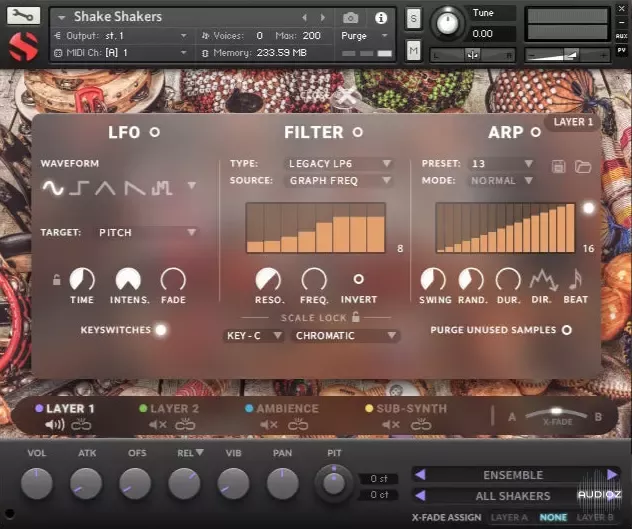The width and height of the screenshot is (632, 529).
Task: Click the Mute (M) button
Action: (413, 50)
